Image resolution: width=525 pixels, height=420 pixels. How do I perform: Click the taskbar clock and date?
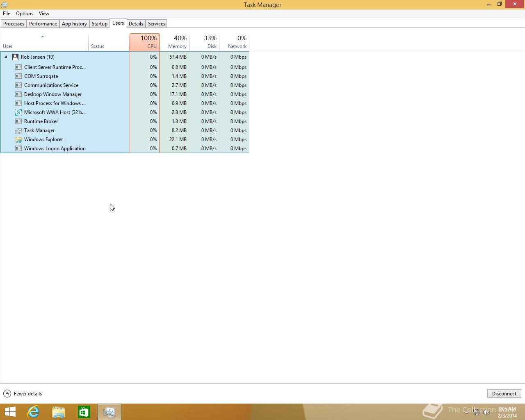tap(507, 412)
